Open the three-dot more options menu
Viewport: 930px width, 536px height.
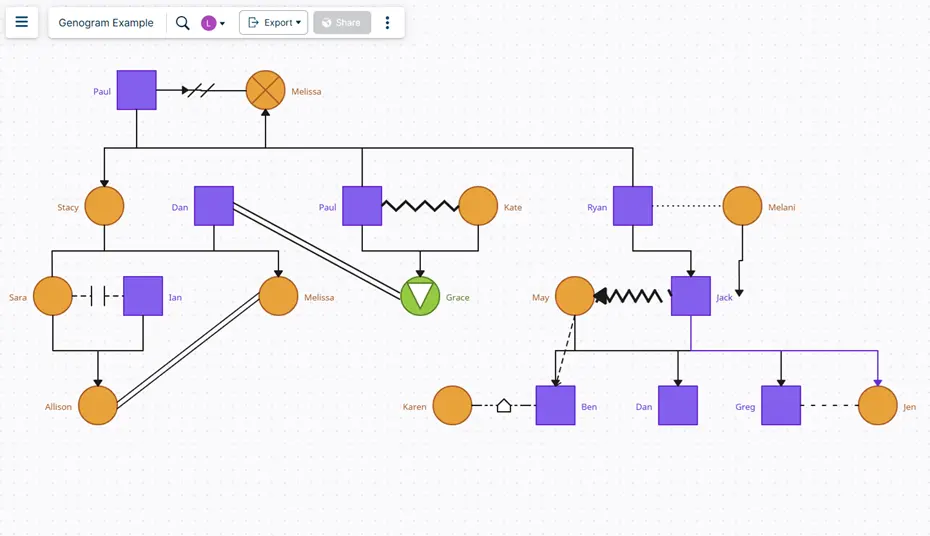pos(388,23)
